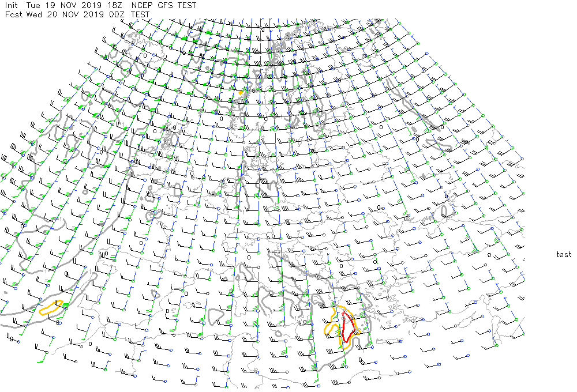Click the lowercase 'test' label at the right edge
Viewport: 577px width, 392px height.
click(x=564, y=254)
